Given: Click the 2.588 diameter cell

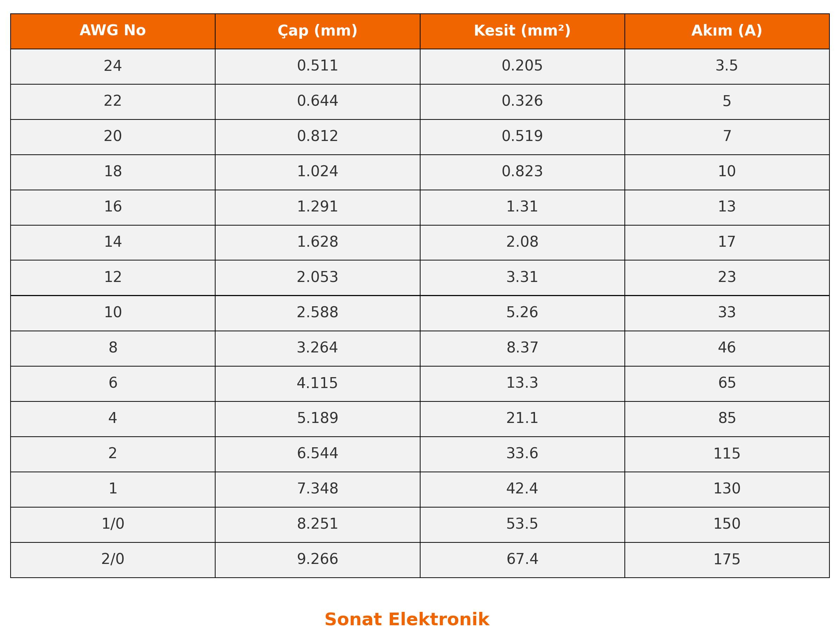Looking at the screenshot, I should click(x=317, y=313).
